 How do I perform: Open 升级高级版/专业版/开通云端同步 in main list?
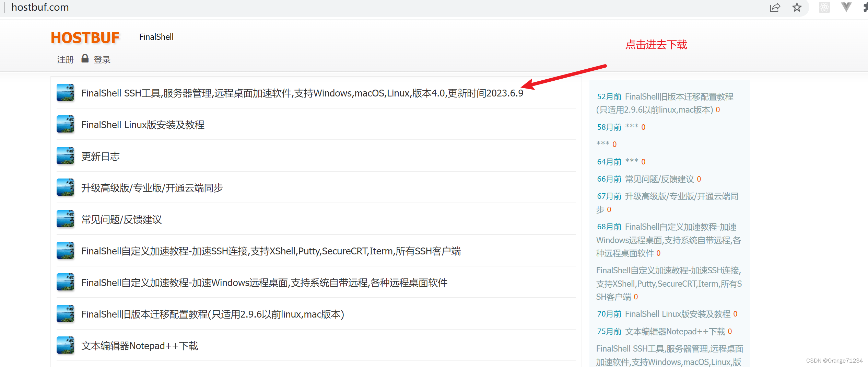(152, 188)
